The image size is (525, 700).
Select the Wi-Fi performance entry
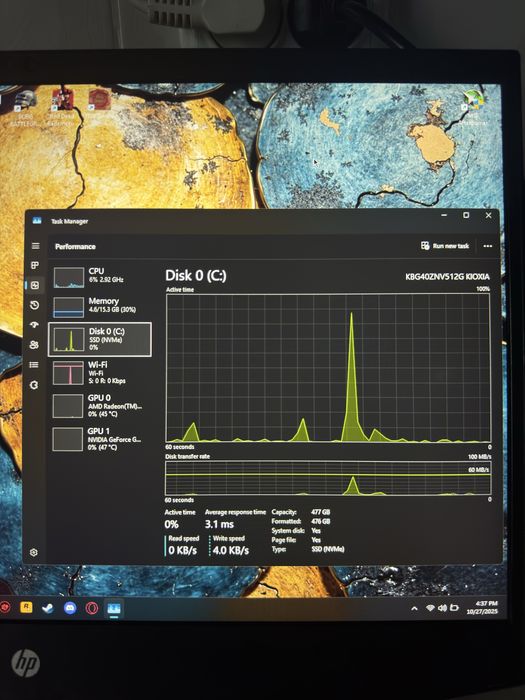(100, 373)
